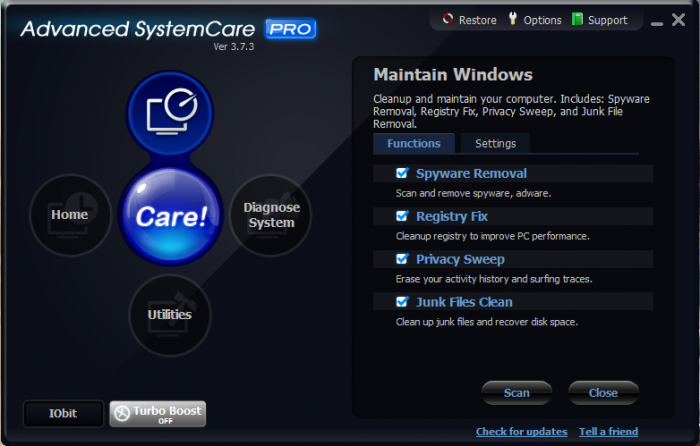Click the Restore icon in top bar
700x446 pixels.
click(x=447, y=19)
